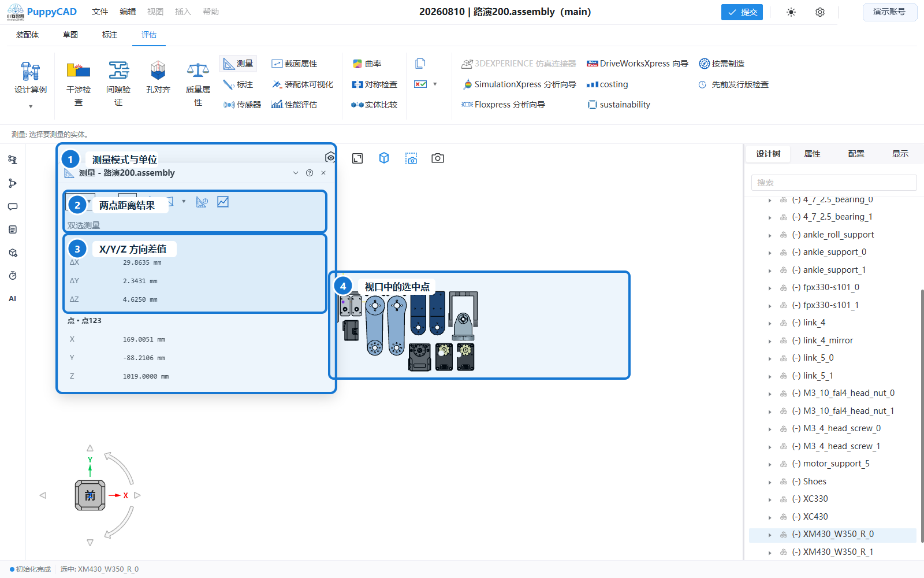
Task: Toggle visibility eye icon near measure panel
Action: [x=330, y=157]
